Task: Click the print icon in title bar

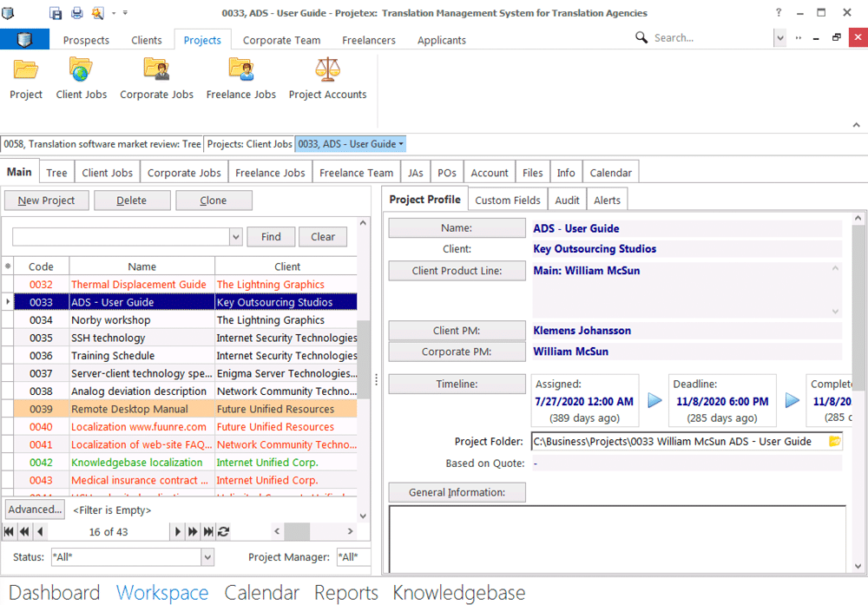Action: [x=76, y=13]
